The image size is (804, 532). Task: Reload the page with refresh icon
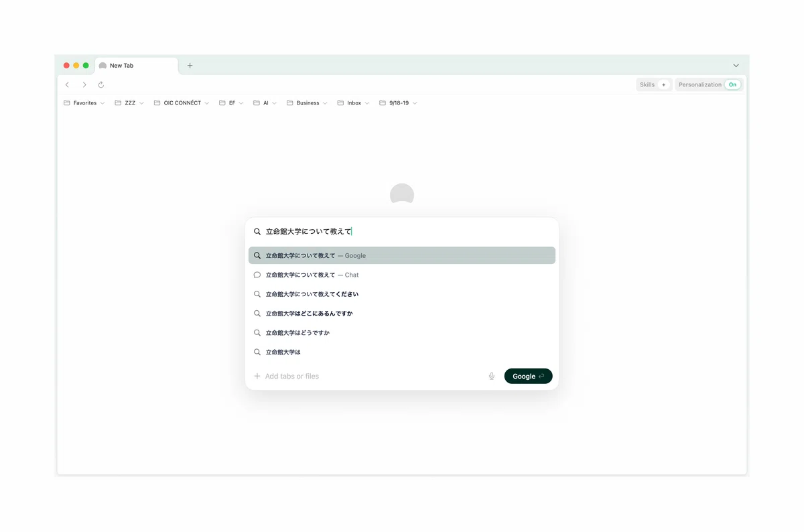(x=101, y=85)
